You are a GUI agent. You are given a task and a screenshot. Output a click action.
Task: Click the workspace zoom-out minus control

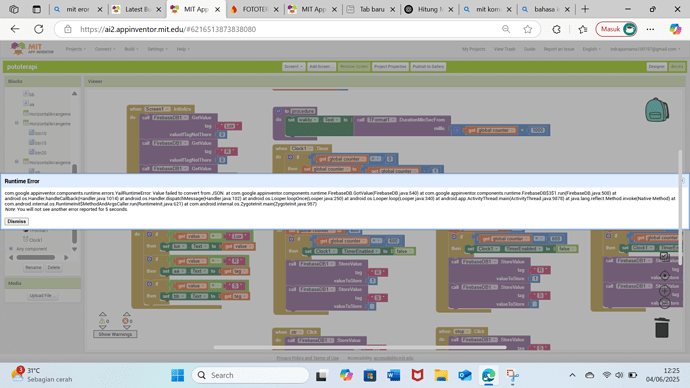point(664,303)
